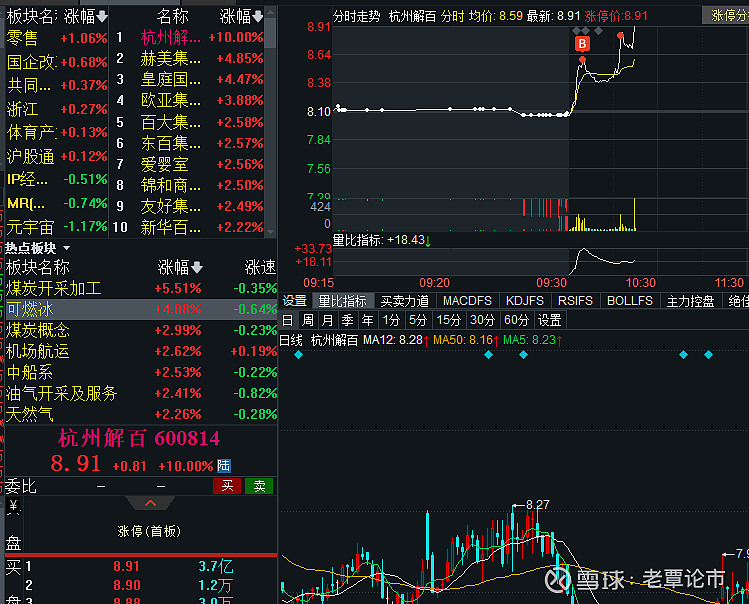Image resolution: width=749 pixels, height=604 pixels.
Task: Click the last cyan diamond marker on daily chart
Action: 708,355
